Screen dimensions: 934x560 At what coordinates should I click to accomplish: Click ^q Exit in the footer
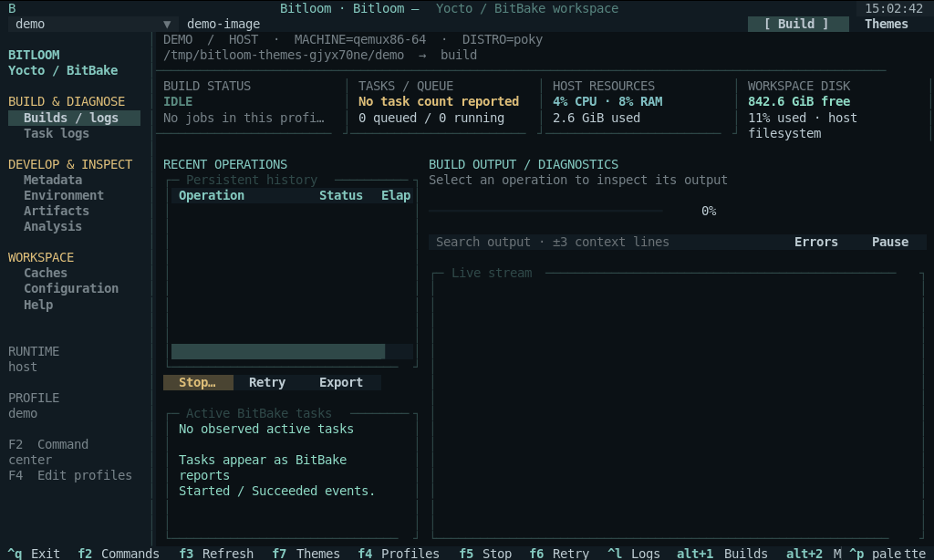coord(34,554)
